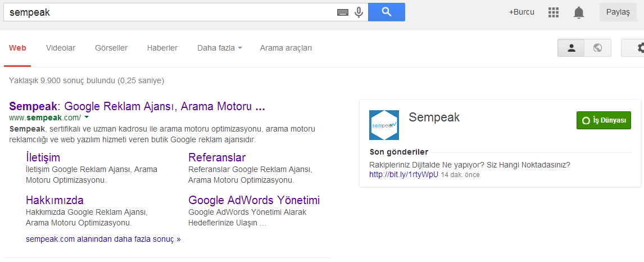Click the virtual keyboard icon in search box
The image size is (644, 262).
(x=343, y=12)
